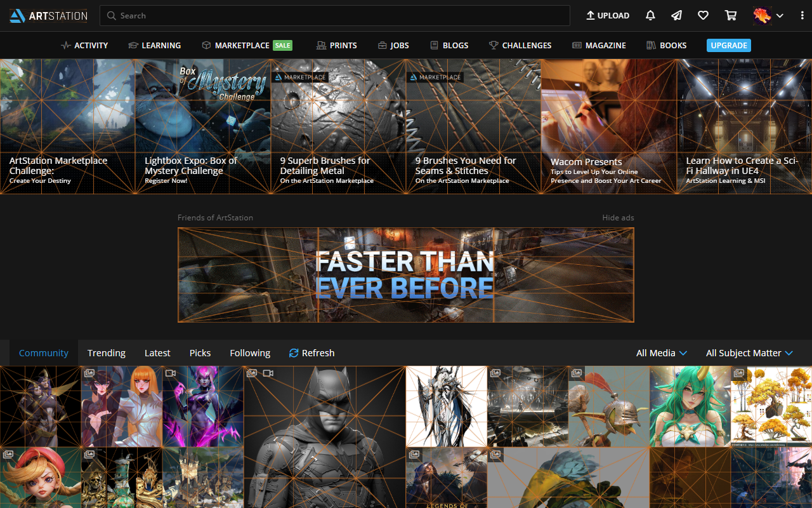Image resolution: width=812 pixels, height=508 pixels.
Task: Open likes heart icon
Action: tap(703, 15)
